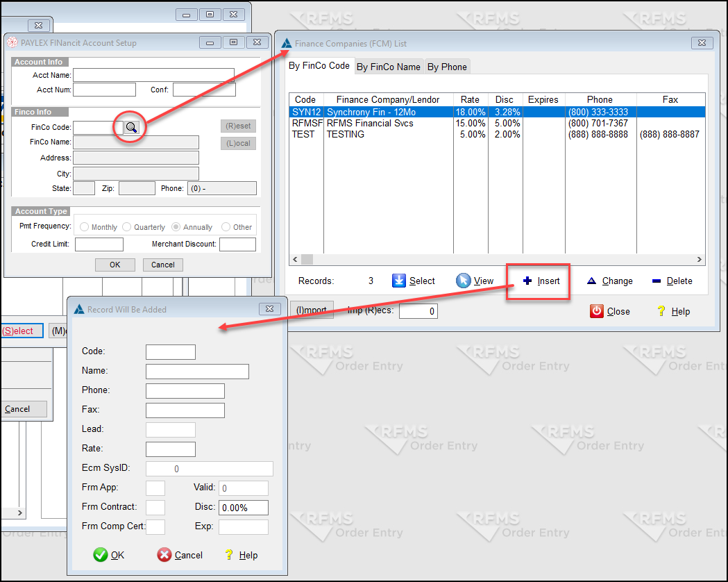Click OK in the PAYLEX Account Setup dialog
Screen dimensions: 728x582
(x=115, y=265)
